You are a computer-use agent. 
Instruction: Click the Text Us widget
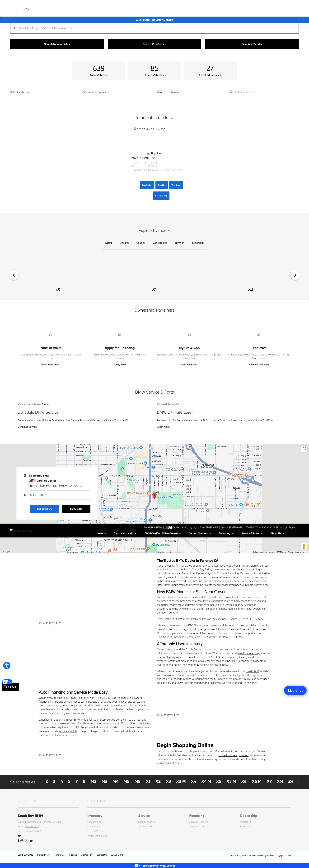coord(10,687)
